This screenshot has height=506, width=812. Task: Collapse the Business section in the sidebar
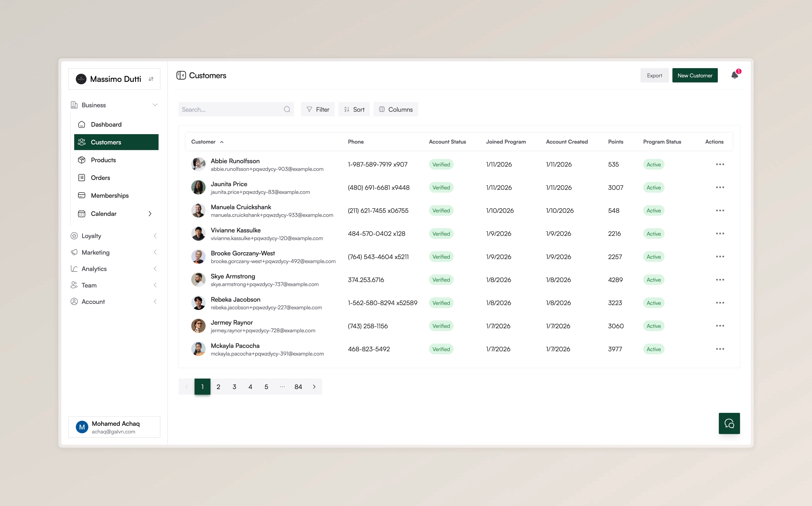(x=155, y=105)
